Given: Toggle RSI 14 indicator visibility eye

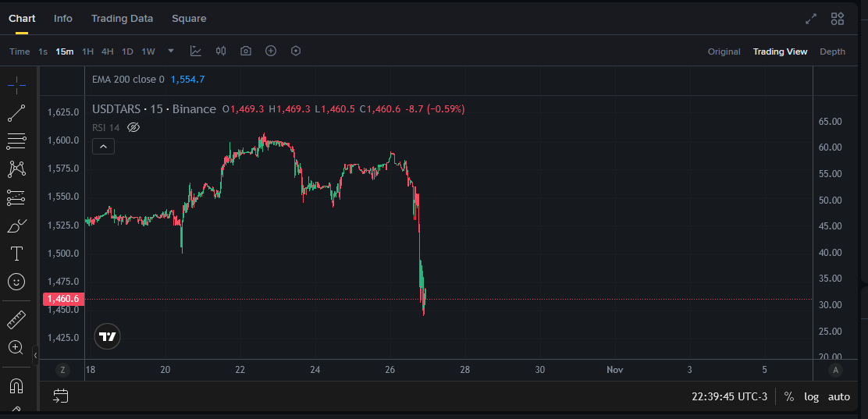Looking at the screenshot, I should [x=133, y=128].
